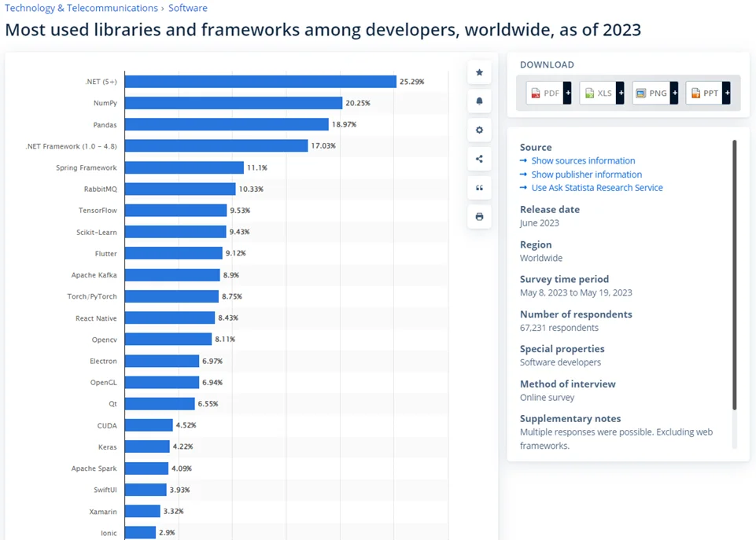This screenshot has height=540, width=756.
Task: Click the Apache Kafka label
Action: [94, 275]
